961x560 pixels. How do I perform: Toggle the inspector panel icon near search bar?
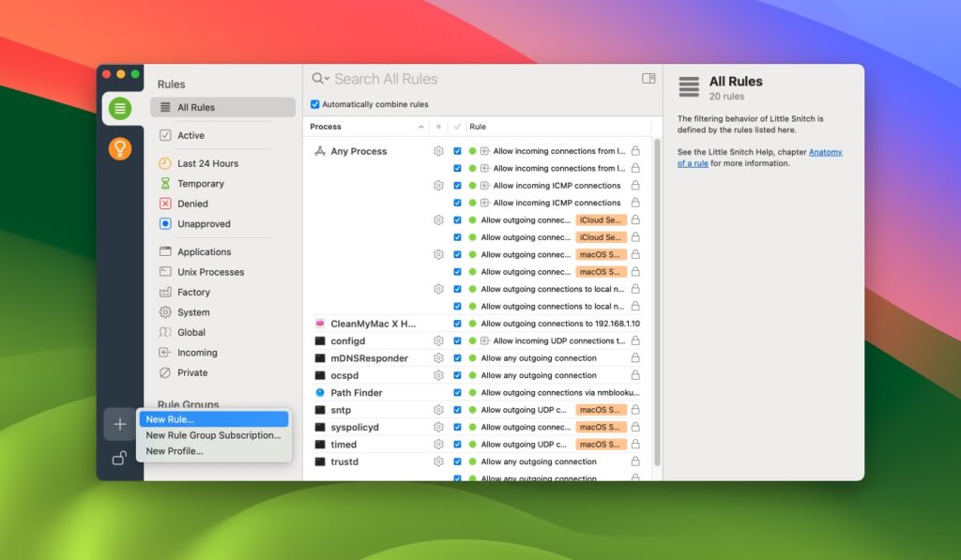[648, 79]
